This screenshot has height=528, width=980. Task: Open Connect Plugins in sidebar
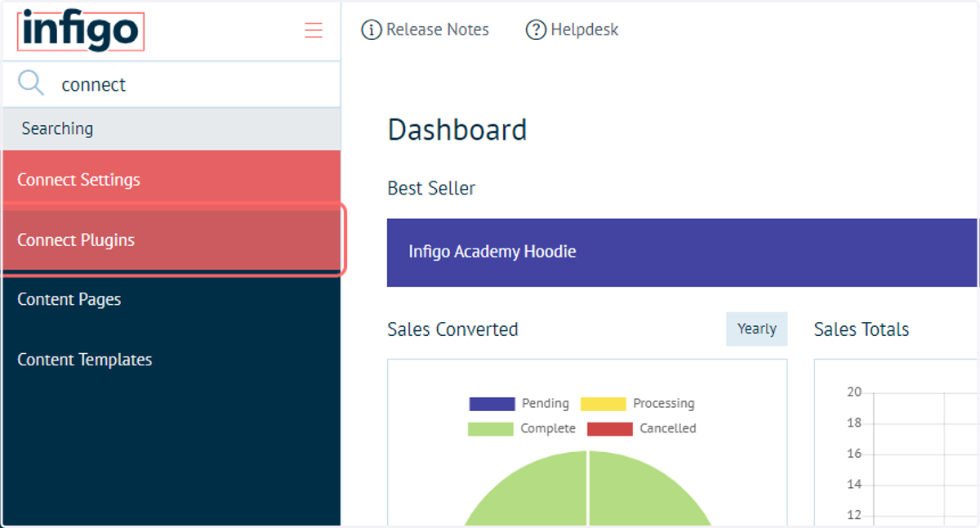click(x=171, y=240)
